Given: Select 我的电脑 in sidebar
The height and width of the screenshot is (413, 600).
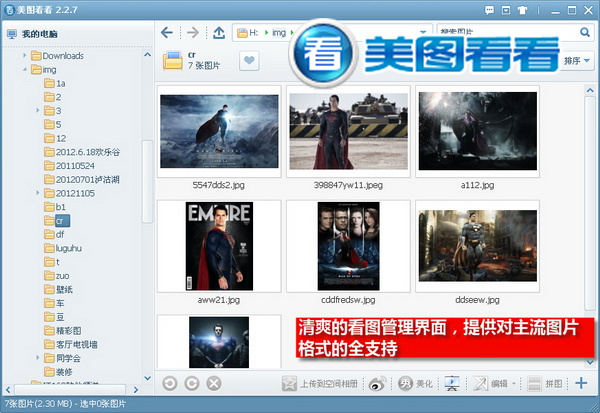Looking at the screenshot, I should 33,34.
